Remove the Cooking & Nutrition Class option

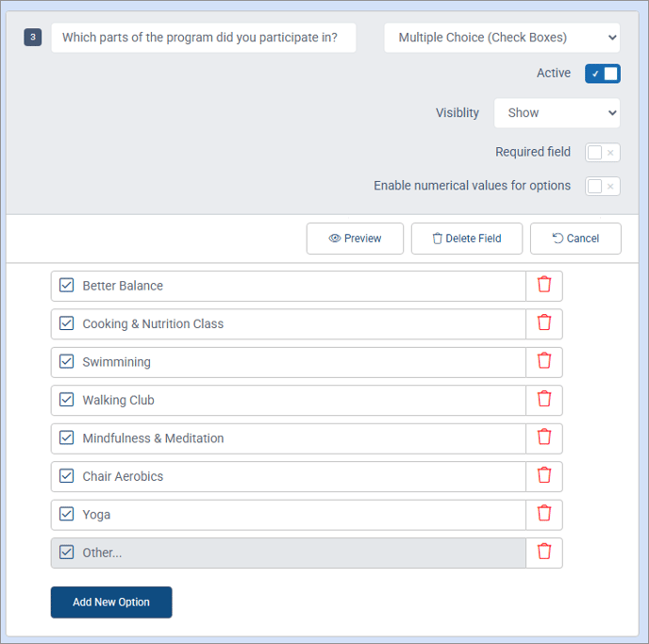(544, 323)
